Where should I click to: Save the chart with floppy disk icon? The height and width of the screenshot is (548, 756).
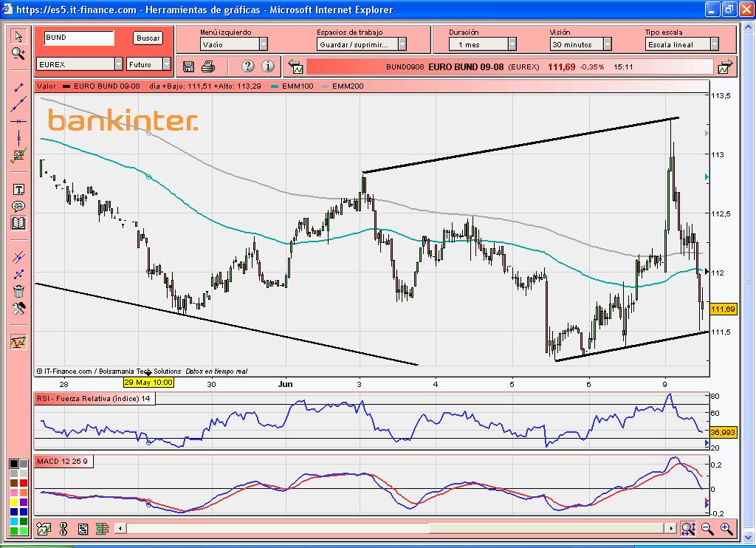click(188, 66)
